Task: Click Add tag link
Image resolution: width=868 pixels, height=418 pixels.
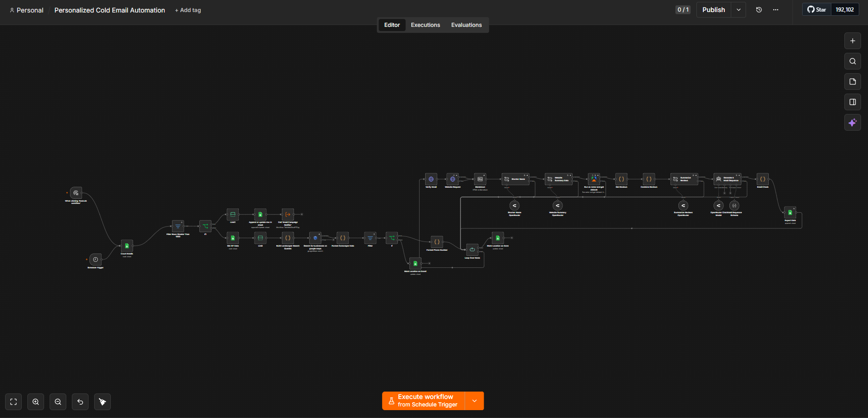Action: (x=188, y=10)
